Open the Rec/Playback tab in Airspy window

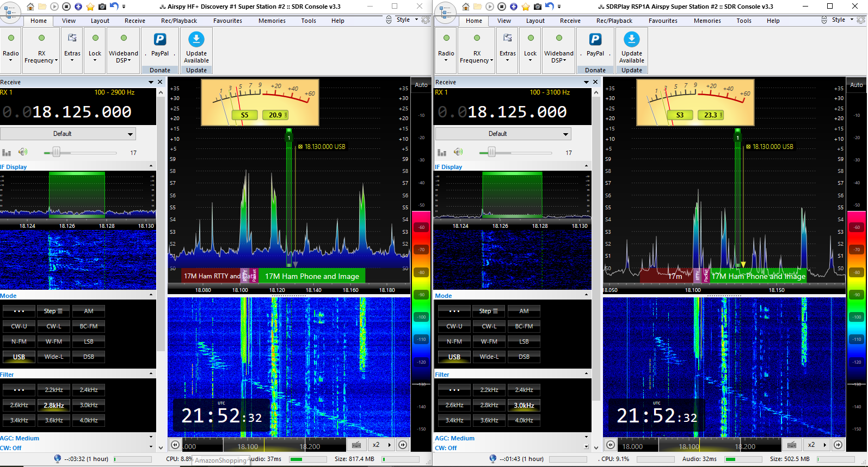coord(179,21)
